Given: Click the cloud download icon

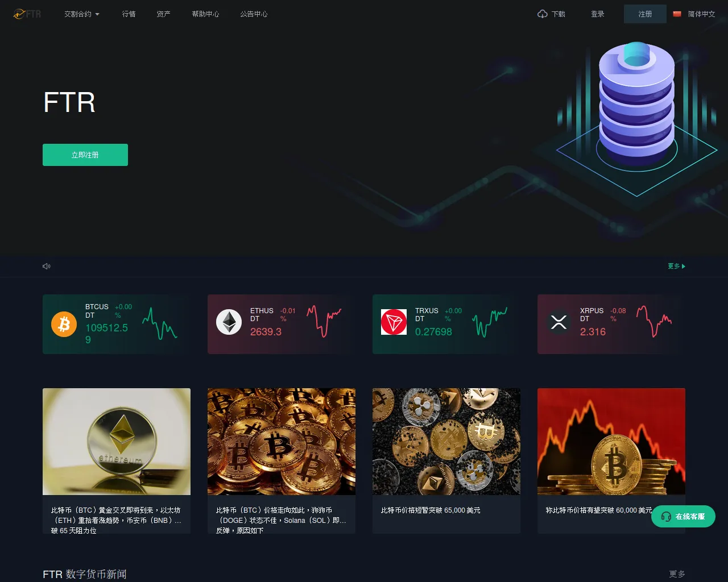Looking at the screenshot, I should 543,14.
